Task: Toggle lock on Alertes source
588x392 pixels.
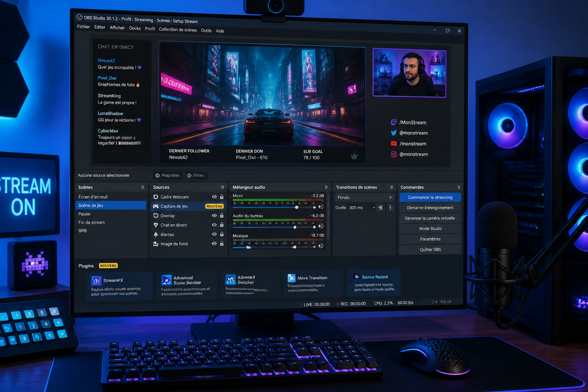Action: click(222, 234)
